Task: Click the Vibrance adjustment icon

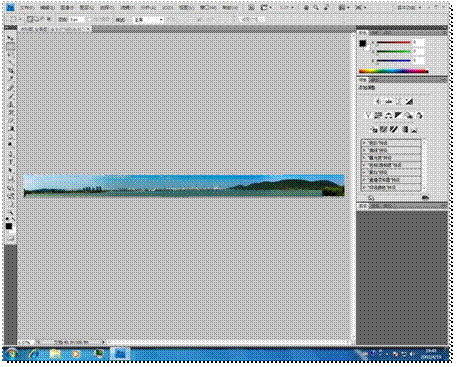Action: pos(368,115)
